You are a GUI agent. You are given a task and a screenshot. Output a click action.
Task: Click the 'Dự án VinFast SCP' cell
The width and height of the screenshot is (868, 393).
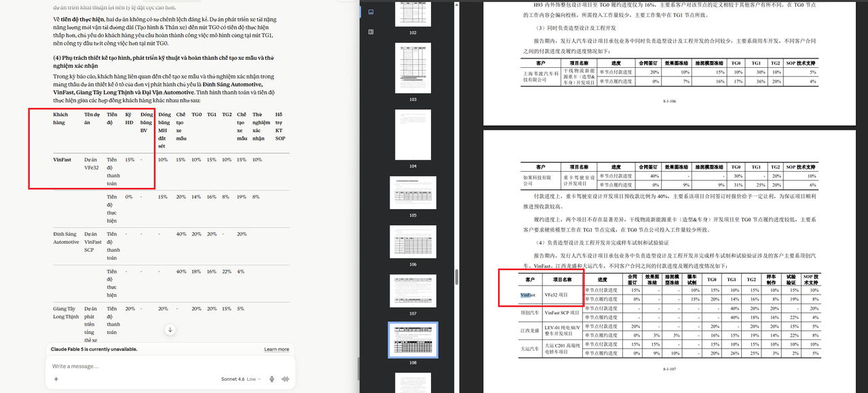(93, 242)
